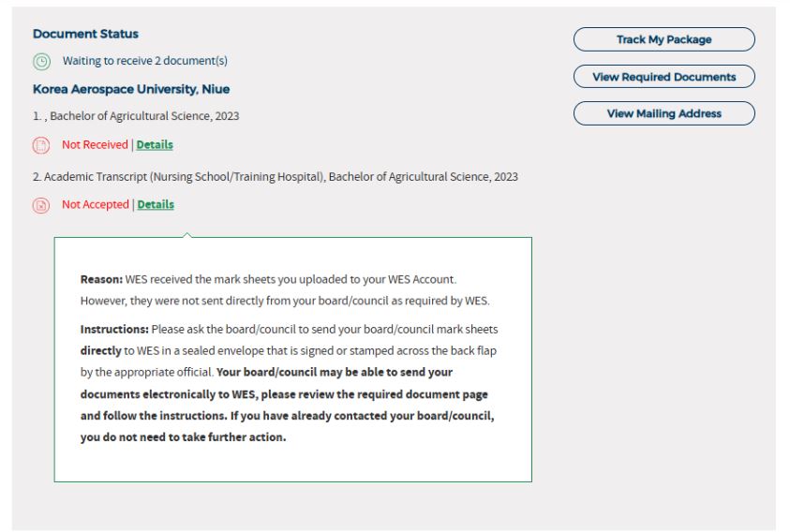The image size is (790, 532).
Task: Click the popup's pointer arrow tip
Action: click(x=186, y=234)
